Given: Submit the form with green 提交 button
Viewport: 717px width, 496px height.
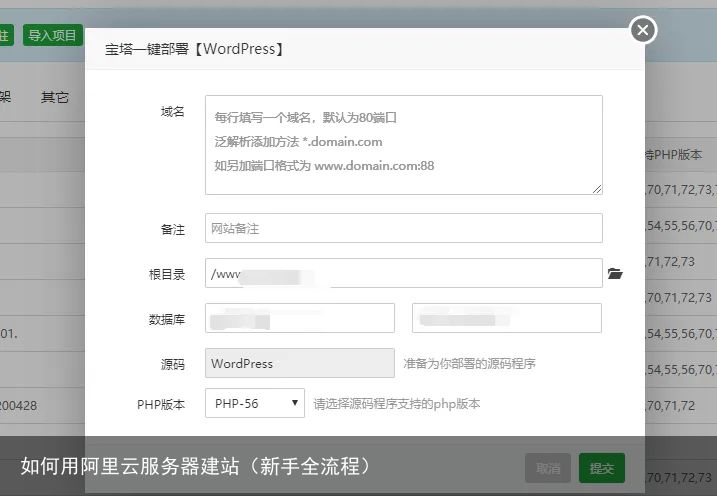Looking at the screenshot, I should (601, 468).
